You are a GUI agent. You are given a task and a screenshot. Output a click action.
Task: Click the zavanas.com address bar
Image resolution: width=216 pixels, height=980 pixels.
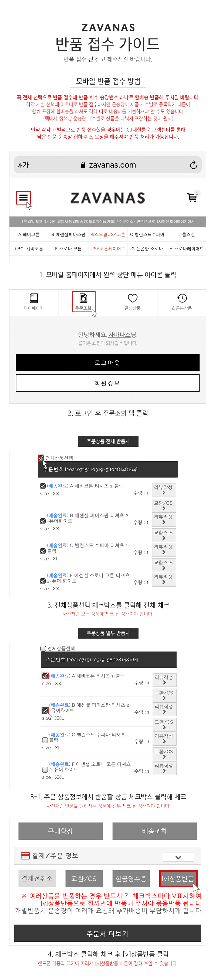coord(108,165)
